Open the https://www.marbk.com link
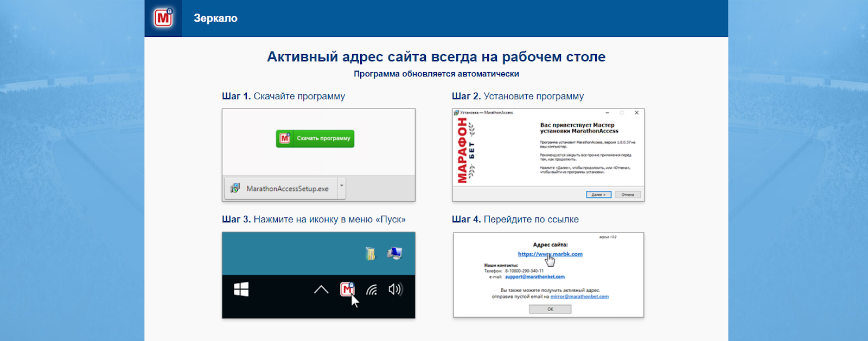 (x=550, y=254)
